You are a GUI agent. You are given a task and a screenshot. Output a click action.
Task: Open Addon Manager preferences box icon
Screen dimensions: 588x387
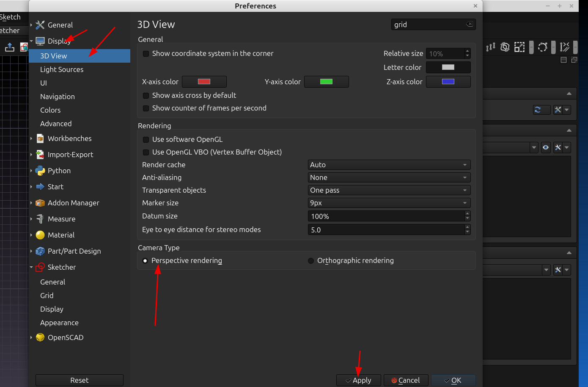[40, 203]
